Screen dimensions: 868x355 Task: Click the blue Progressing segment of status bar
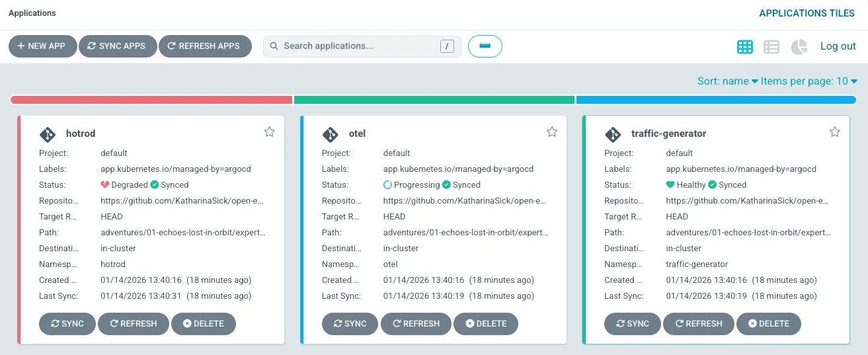tap(717, 100)
